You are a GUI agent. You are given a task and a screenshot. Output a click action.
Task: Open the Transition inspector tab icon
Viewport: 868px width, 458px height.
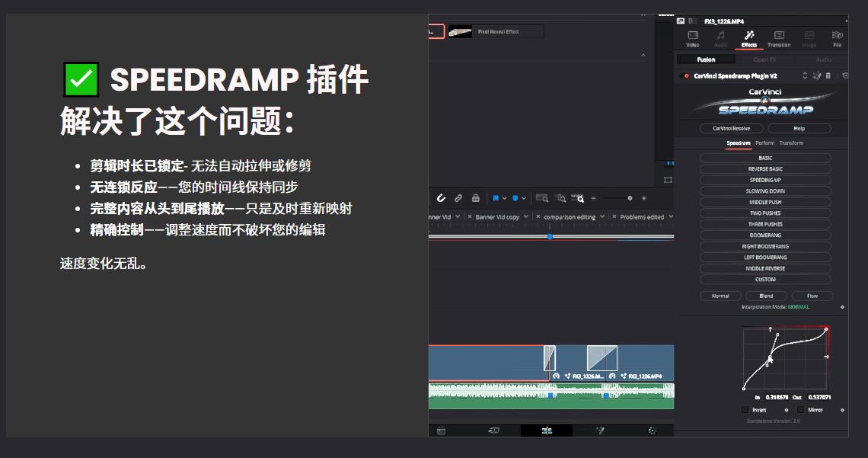[x=779, y=38]
